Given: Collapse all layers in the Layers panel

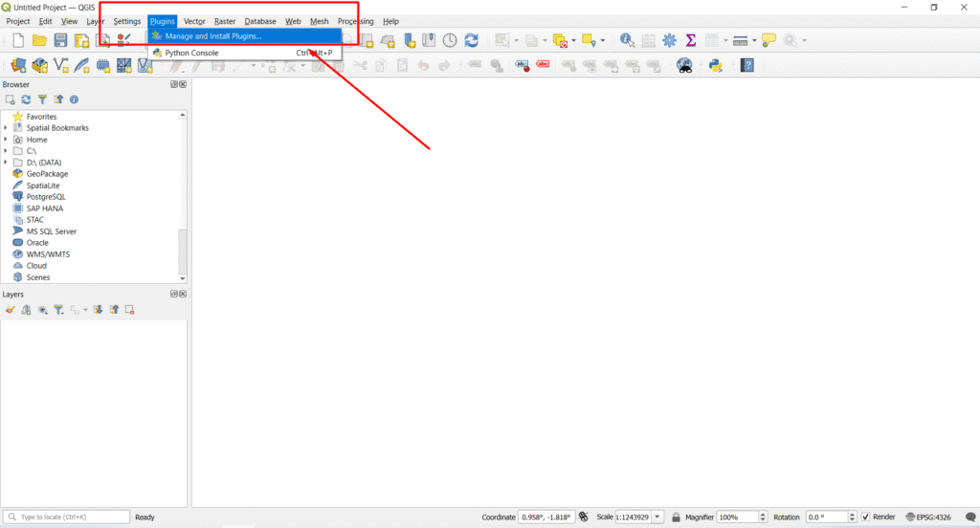Looking at the screenshot, I should click(x=114, y=310).
